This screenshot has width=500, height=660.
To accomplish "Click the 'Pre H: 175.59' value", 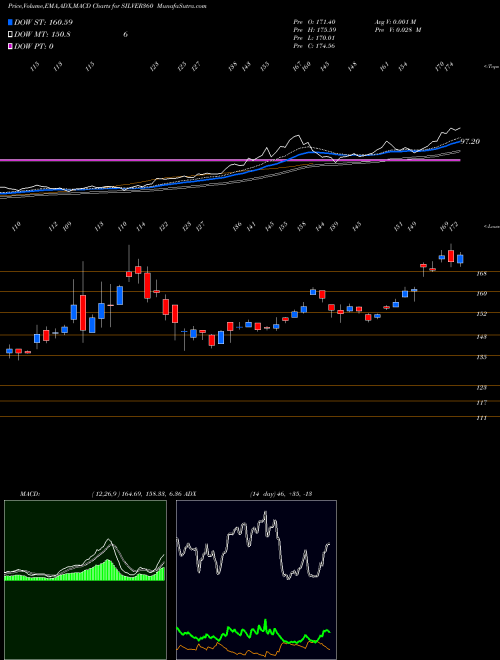I will 314,30.
